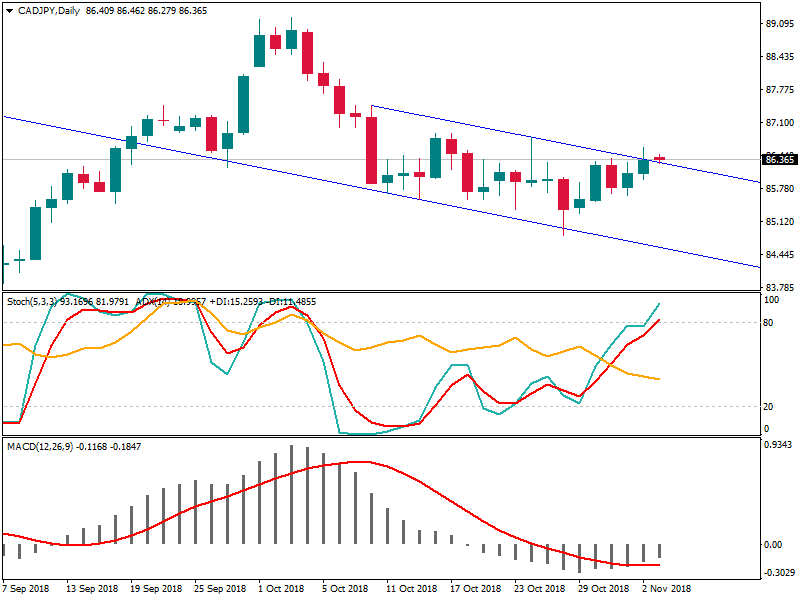Select the MACD value "-0.1168"
Image resolution: width=800 pixels, height=600 pixels.
pyautogui.click(x=91, y=447)
